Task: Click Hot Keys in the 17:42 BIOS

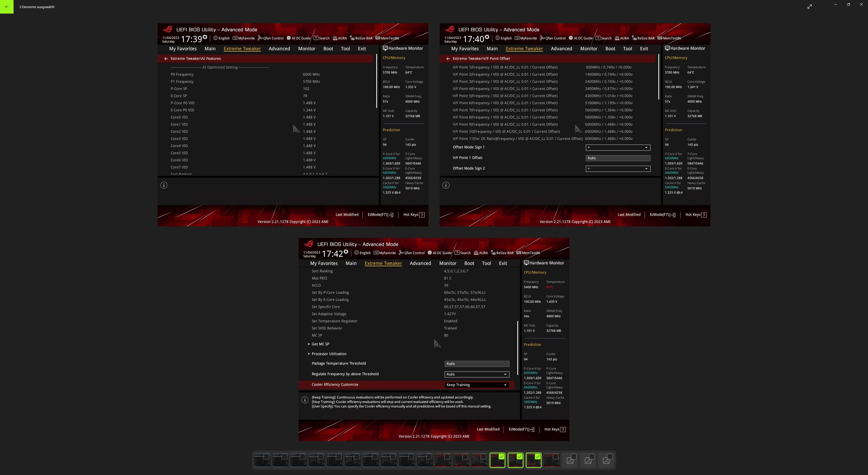Action: coord(555,430)
